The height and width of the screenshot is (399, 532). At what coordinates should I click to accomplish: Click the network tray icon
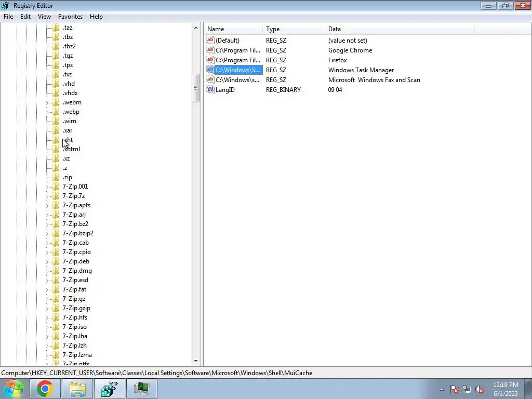(x=467, y=390)
